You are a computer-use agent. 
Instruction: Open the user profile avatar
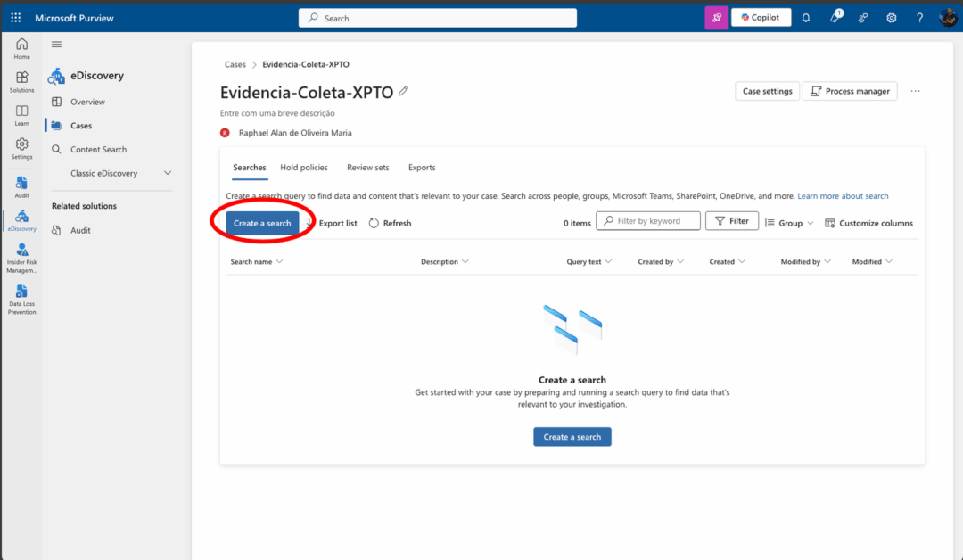pyautogui.click(x=948, y=18)
